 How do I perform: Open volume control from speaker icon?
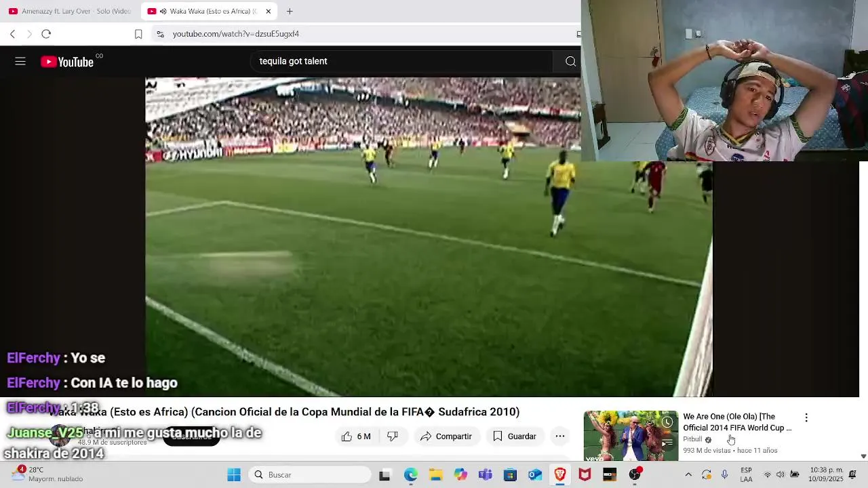coord(781,475)
